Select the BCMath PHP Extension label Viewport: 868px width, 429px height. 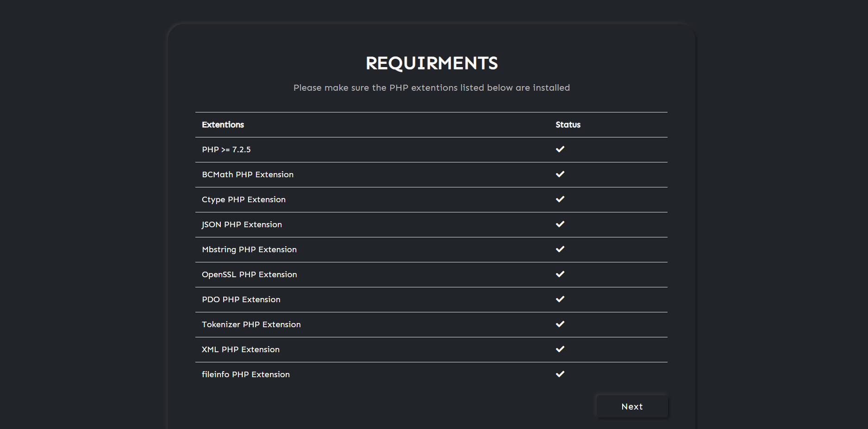click(x=247, y=174)
